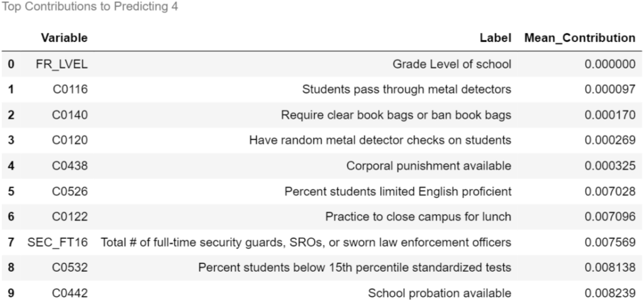Click "Students pass through metal detectors" label
This screenshot has height=305, width=644.
tap(406, 89)
